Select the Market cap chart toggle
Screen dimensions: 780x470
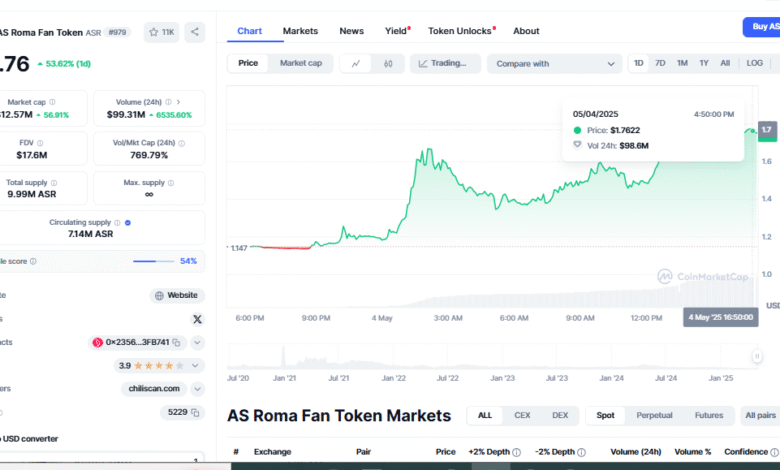point(300,63)
